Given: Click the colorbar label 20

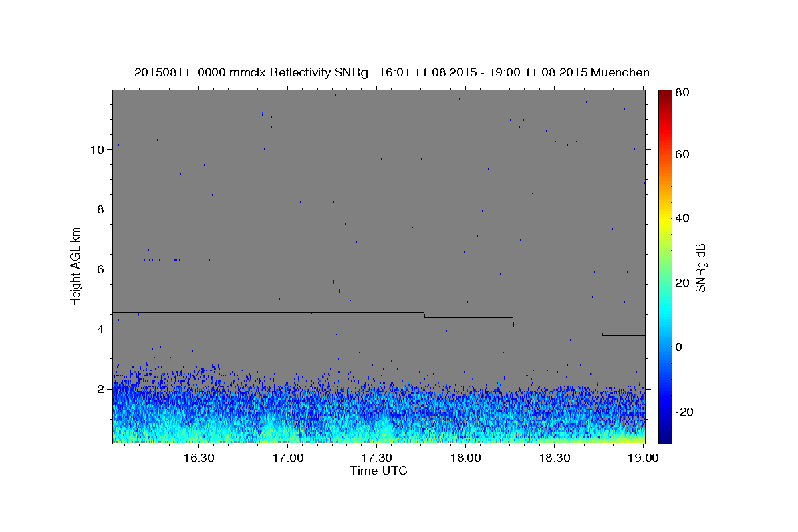Looking at the screenshot, I should (683, 283).
